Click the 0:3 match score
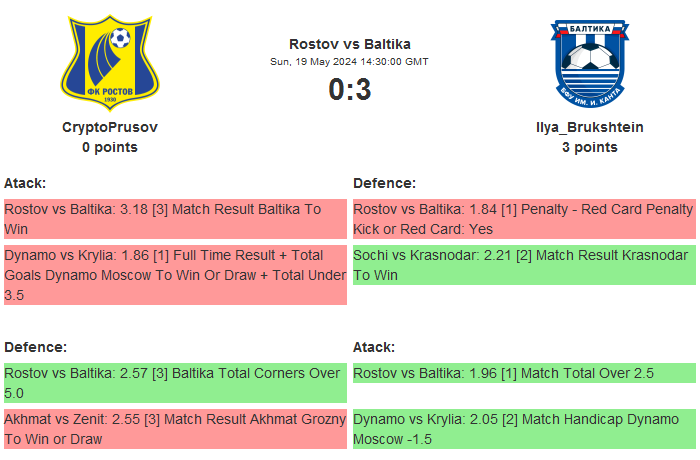The image size is (700, 460). pyautogui.click(x=349, y=90)
